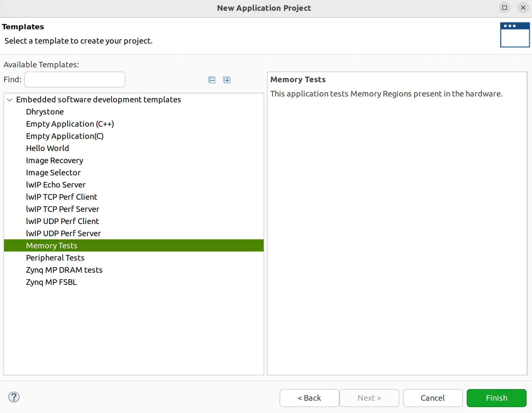Viewport: 532px width, 413px height.
Task: Maximize the New Application Project dialog
Action: (505, 8)
